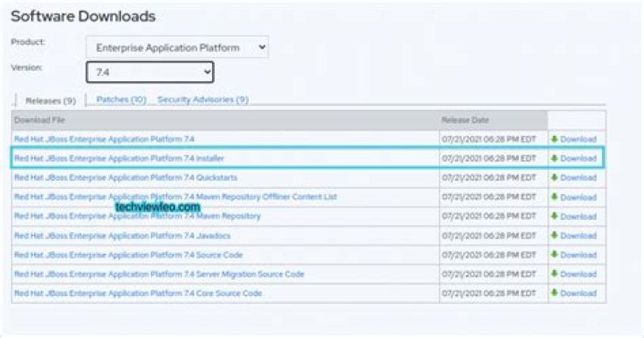
Task: Click download arrow icon for 7.4 Installer
Action: tap(554, 158)
